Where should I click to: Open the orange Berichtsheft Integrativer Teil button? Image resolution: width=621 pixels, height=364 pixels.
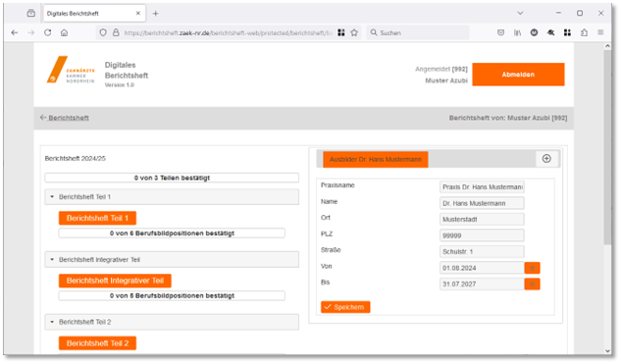pyautogui.click(x=115, y=281)
